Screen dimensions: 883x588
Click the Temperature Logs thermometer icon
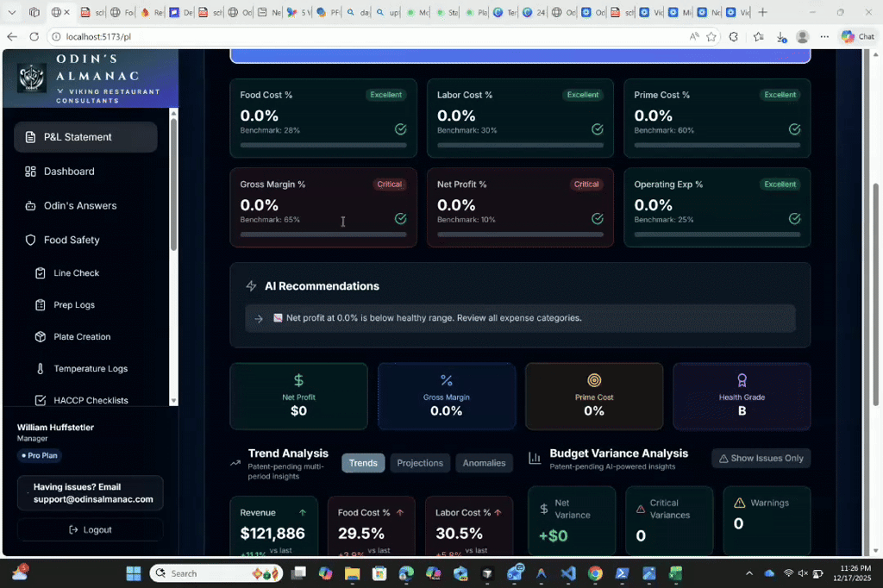point(40,368)
